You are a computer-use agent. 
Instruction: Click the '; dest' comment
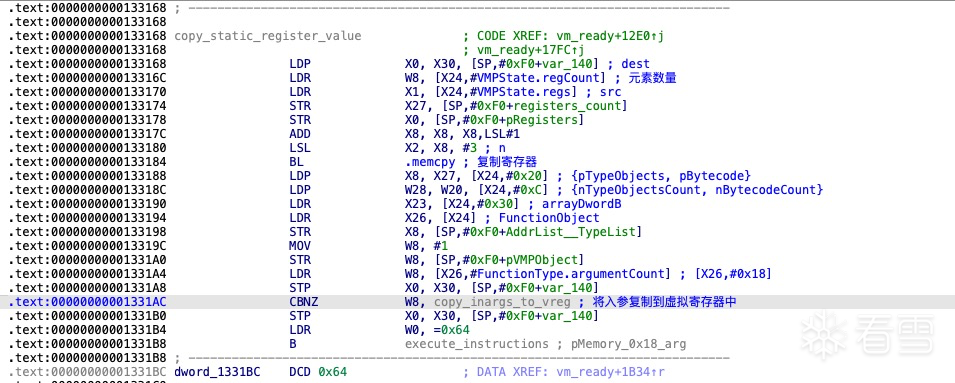click(x=629, y=64)
